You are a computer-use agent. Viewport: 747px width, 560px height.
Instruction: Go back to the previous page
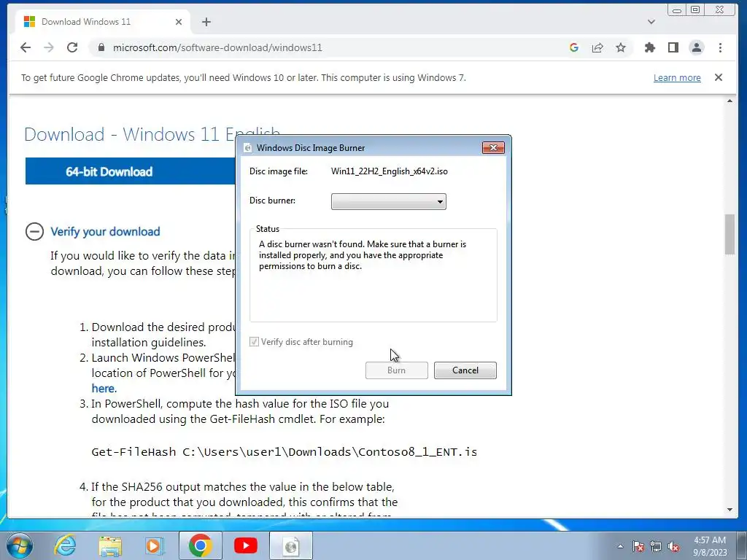coord(26,47)
